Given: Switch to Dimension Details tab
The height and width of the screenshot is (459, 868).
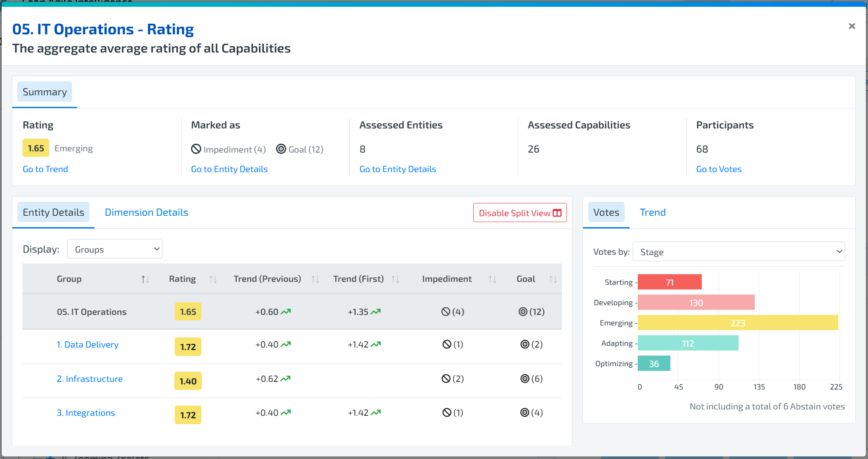Looking at the screenshot, I should click(146, 212).
